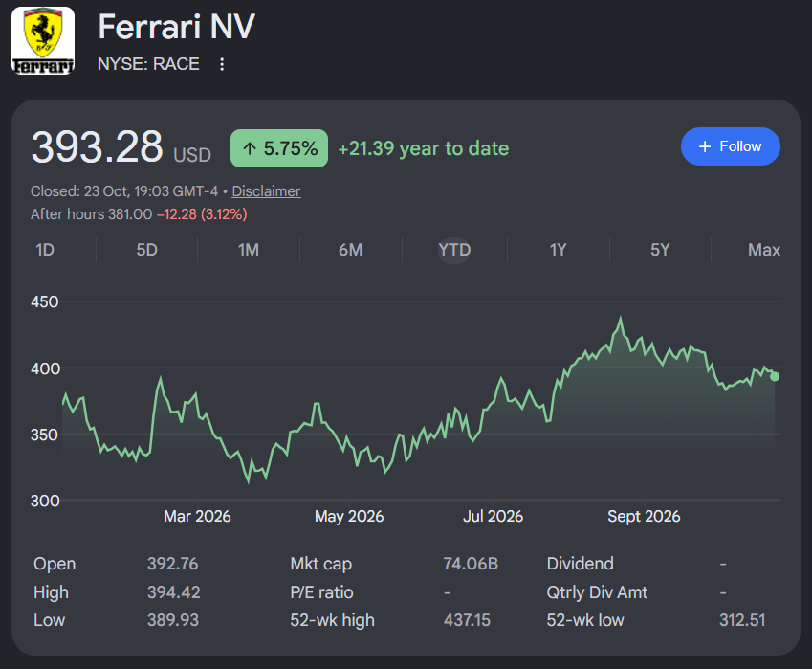Show the 1Y chart range
The height and width of the screenshot is (669, 812).
click(558, 250)
